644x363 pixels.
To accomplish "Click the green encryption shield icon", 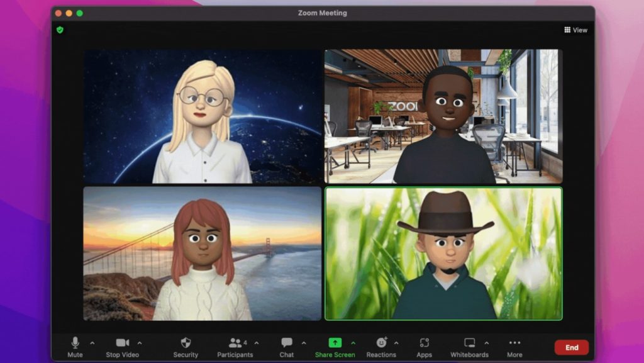I will [60, 30].
